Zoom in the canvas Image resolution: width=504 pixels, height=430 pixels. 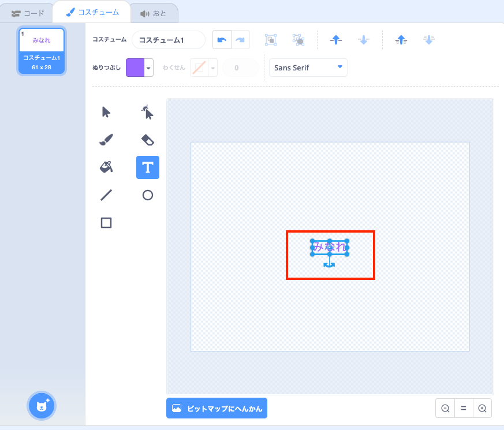(482, 408)
